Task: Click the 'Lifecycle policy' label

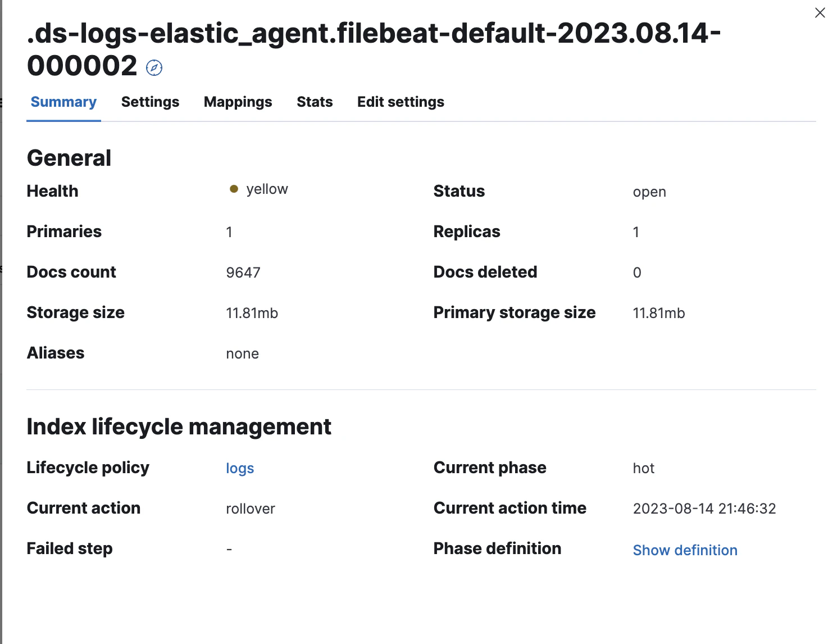Action: point(88,468)
